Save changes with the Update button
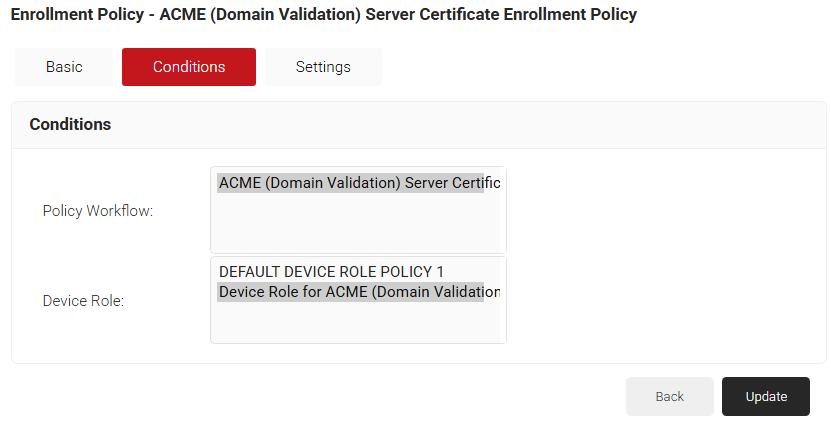Screen dimensions: 831x425 (766, 396)
